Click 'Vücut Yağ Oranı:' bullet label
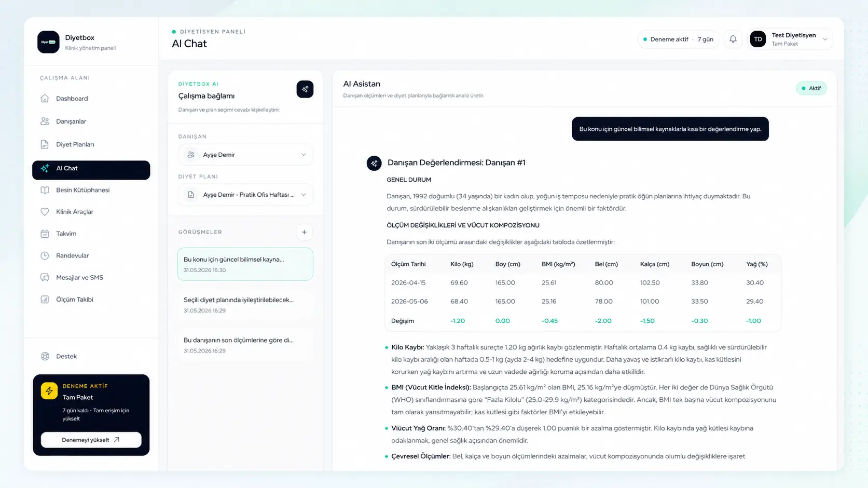 pos(418,428)
